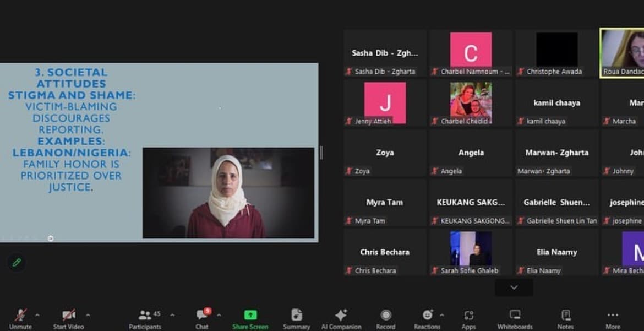Click the green Share Screen button
Screen dimensions: 644x331
click(x=250, y=317)
